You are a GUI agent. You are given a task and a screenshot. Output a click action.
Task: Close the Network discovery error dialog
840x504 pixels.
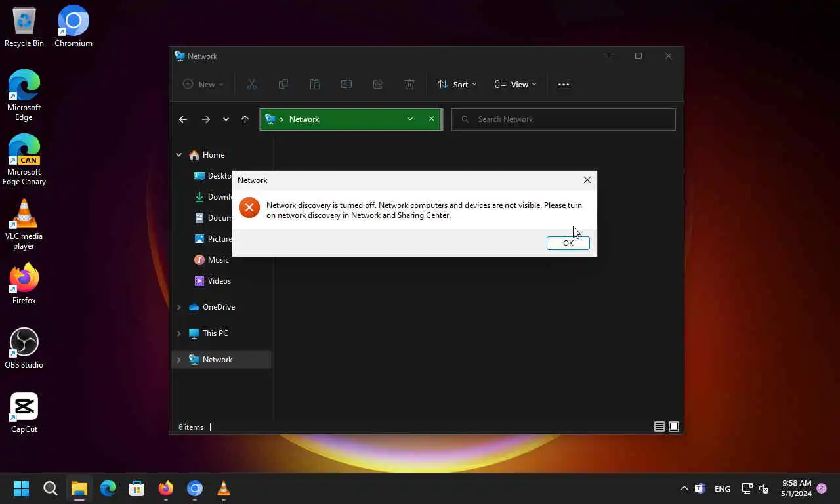coord(587,180)
